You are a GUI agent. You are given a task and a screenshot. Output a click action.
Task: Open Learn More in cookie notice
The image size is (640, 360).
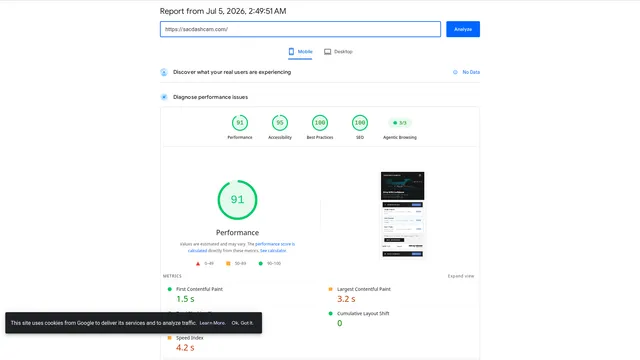coord(212,323)
